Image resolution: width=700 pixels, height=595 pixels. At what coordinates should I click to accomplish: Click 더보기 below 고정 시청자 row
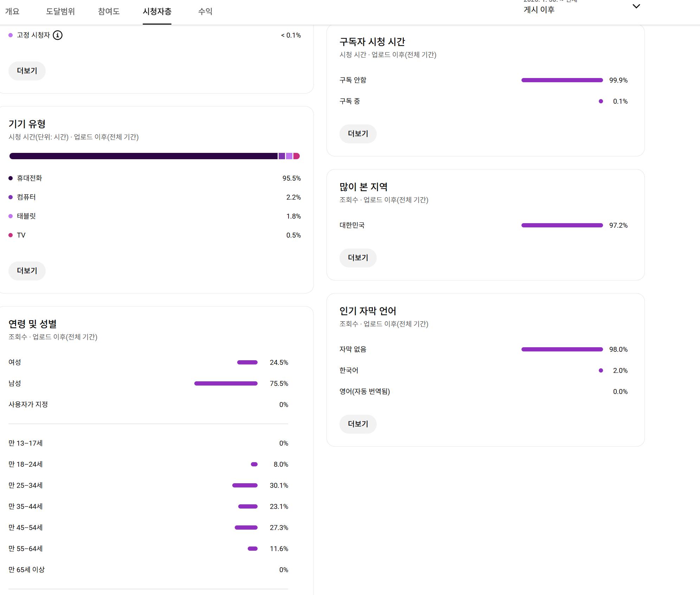click(27, 71)
